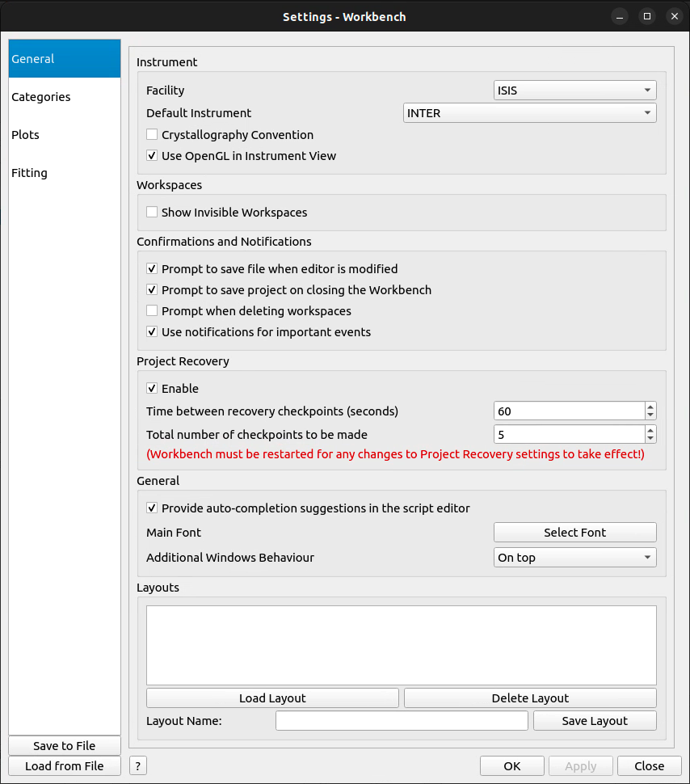Enable Prompt when deleting workspaces
The height and width of the screenshot is (784, 690).
click(x=152, y=311)
